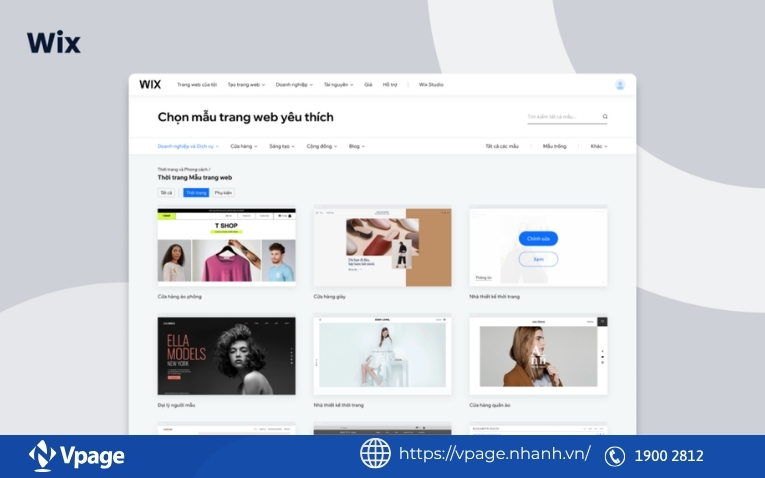Image resolution: width=765 pixels, height=478 pixels.
Task: Click the 'Xem' view button
Action: pyautogui.click(x=538, y=259)
